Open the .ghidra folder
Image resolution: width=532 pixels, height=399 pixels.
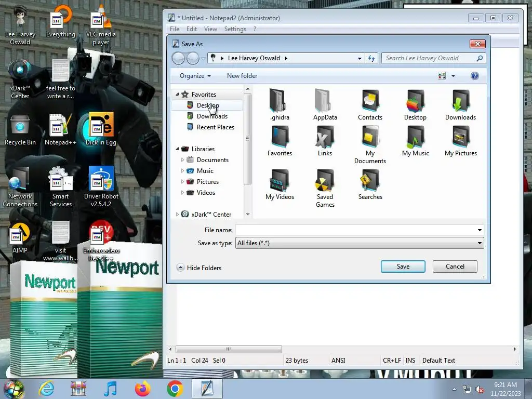tap(280, 105)
